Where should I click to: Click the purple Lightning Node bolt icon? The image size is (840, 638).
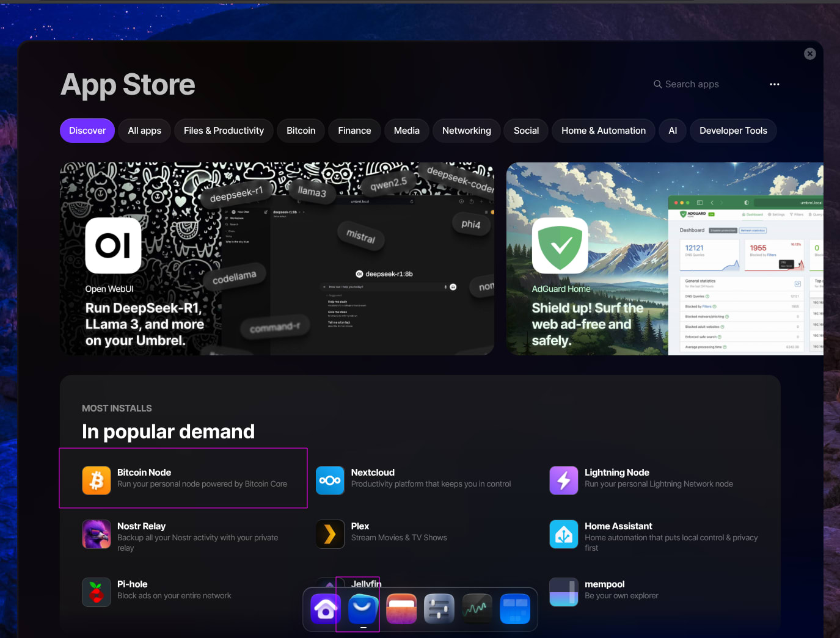564,480
